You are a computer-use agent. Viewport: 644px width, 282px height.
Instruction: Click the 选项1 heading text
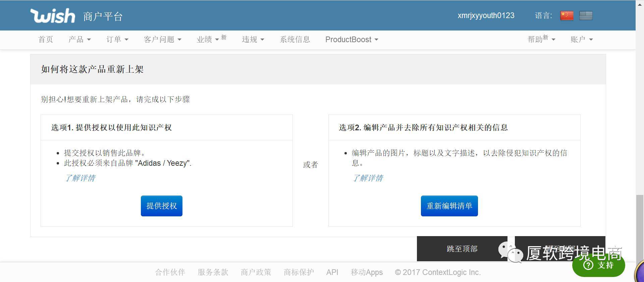point(111,128)
